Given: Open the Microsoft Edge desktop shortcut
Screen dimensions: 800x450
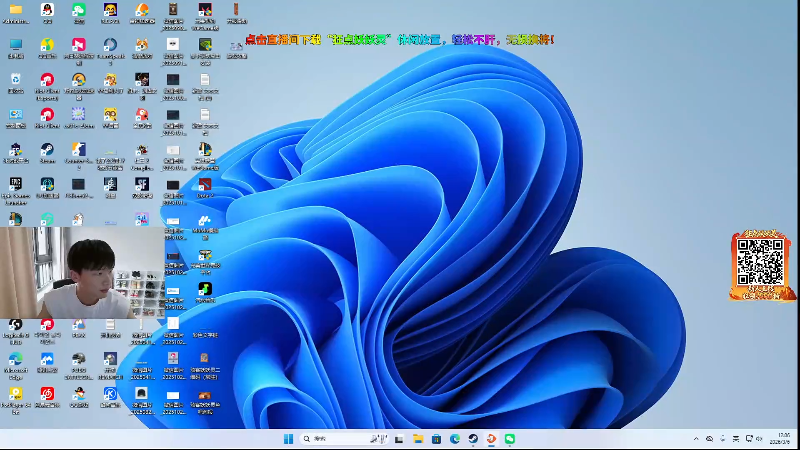Looking at the screenshot, I should point(15,359).
